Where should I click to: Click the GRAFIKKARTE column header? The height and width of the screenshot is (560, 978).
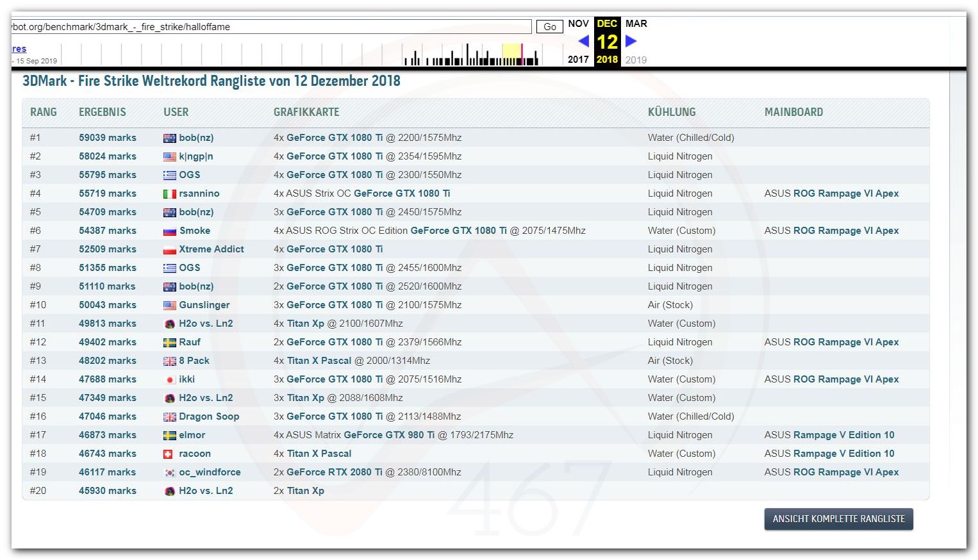coord(306,112)
